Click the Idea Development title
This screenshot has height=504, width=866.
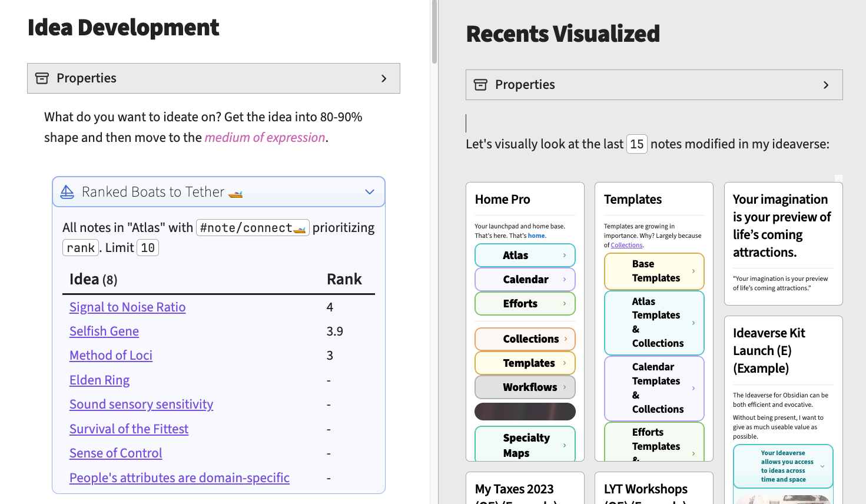pos(124,28)
